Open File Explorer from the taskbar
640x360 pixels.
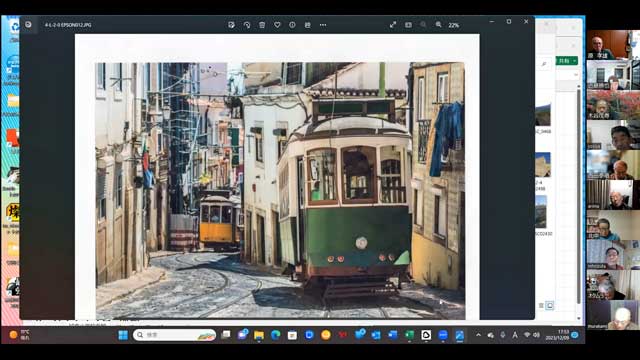click(259, 335)
